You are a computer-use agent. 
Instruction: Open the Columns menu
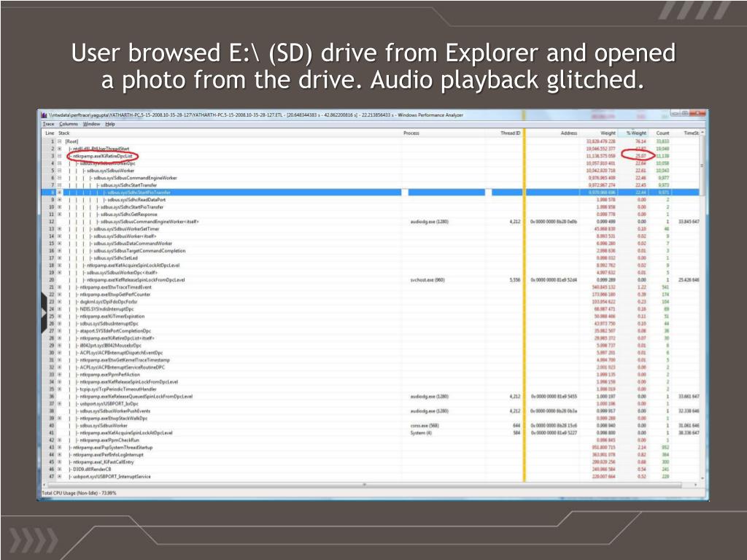68,124
